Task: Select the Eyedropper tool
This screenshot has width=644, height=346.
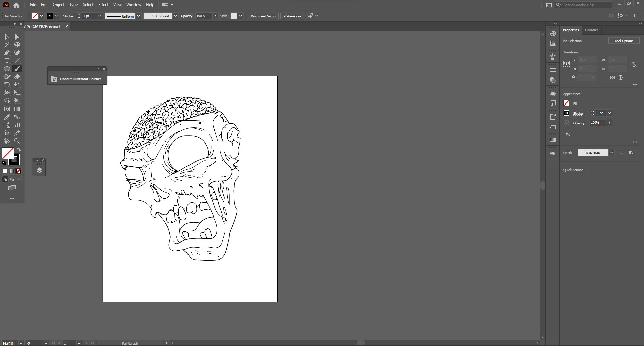Action: [x=7, y=117]
